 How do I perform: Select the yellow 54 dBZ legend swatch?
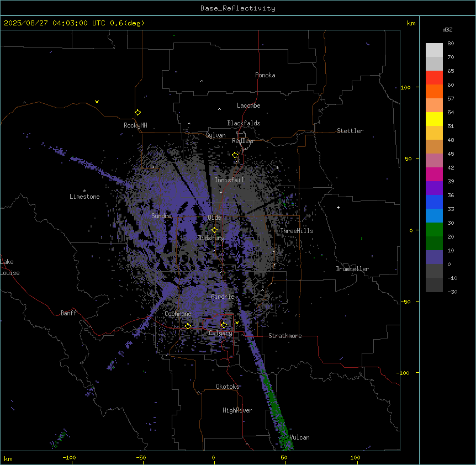[434, 119]
